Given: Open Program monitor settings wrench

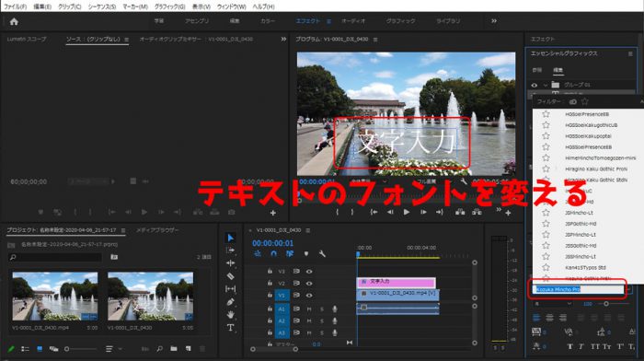Looking at the screenshot, I should (464, 181).
